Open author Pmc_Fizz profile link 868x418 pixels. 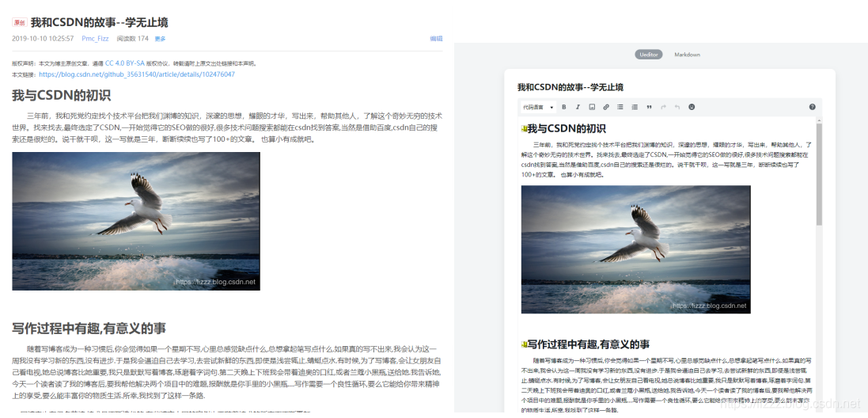(x=95, y=39)
